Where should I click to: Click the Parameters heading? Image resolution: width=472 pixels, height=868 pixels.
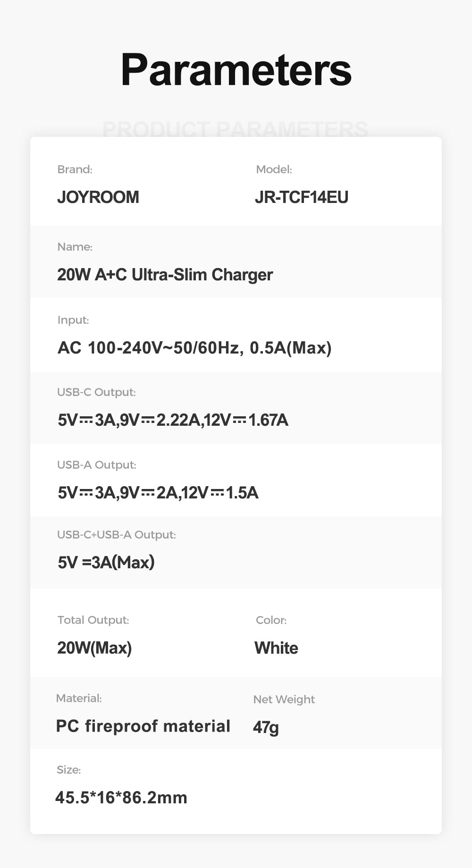coord(236,70)
